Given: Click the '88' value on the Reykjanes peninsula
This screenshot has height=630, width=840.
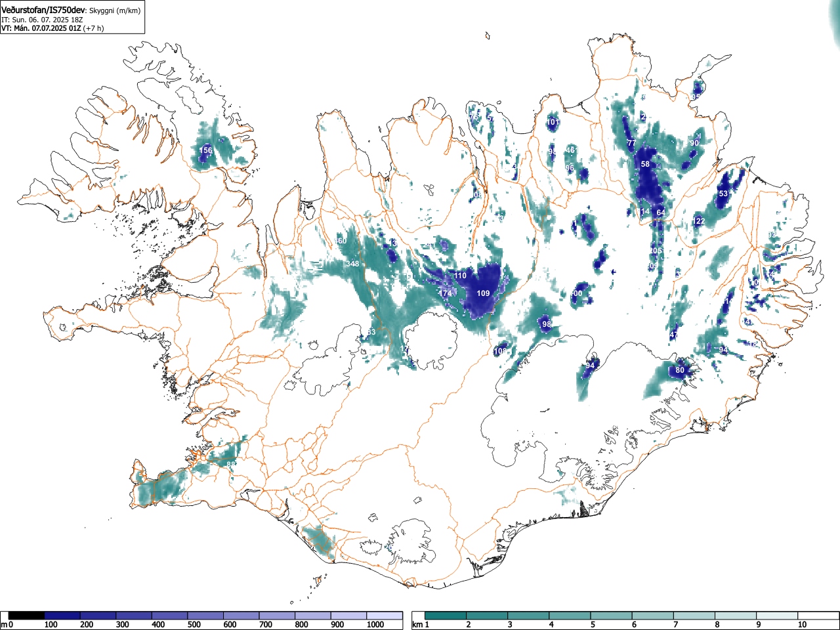Looking at the screenshot, I should pyautogui.click(x=230, y=464).
